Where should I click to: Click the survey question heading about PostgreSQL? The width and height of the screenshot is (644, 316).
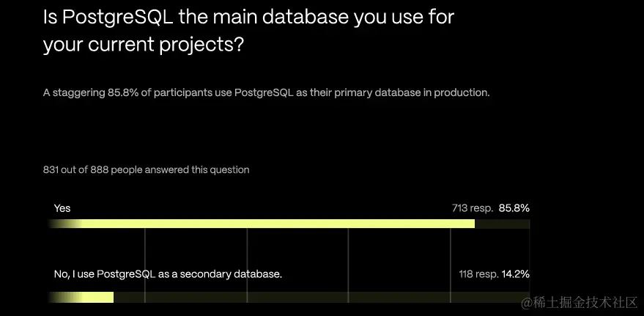(x=248, y=32)
